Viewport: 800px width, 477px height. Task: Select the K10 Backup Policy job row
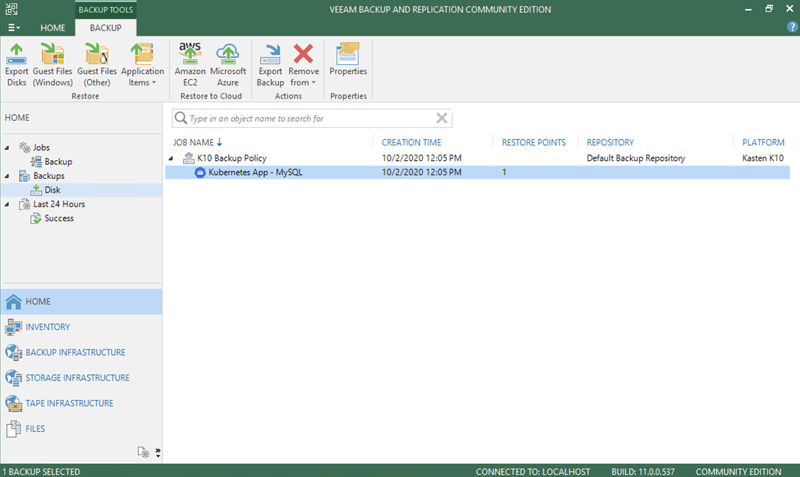(478, 158)
